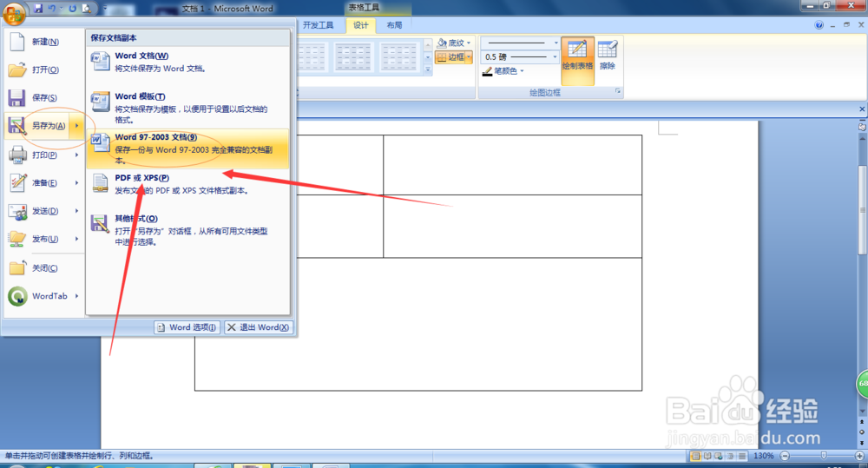Choose 保存(S) in the Office menu
The height and width of the screenshot is (468, 868).
44,97
